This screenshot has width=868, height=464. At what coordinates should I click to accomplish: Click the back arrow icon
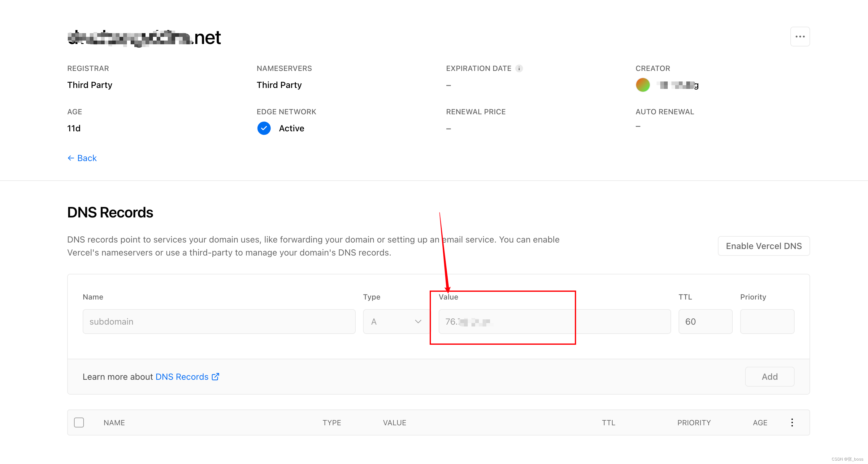71,158
